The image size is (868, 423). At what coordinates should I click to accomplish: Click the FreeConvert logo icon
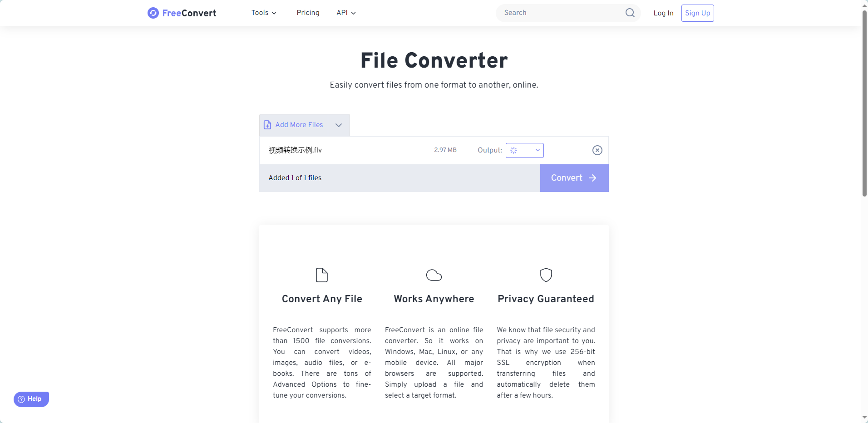pyautogui.click(x=153, y=13)
